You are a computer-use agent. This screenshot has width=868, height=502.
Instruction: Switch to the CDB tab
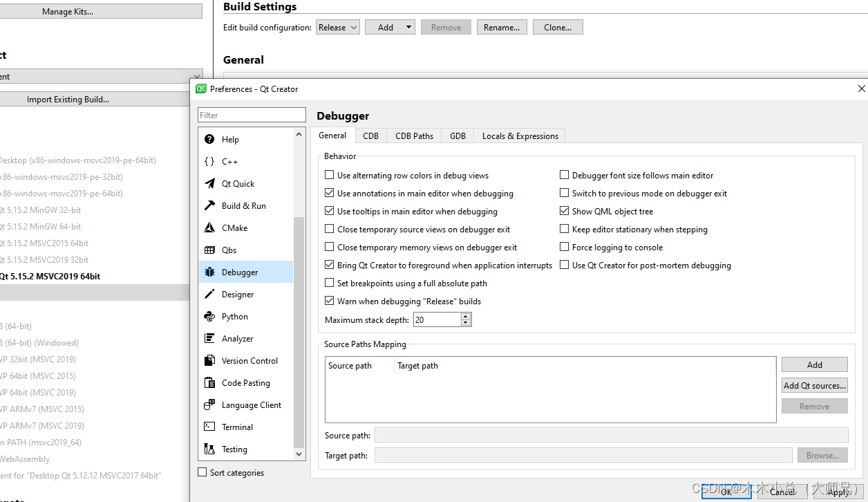coord(371,136)
